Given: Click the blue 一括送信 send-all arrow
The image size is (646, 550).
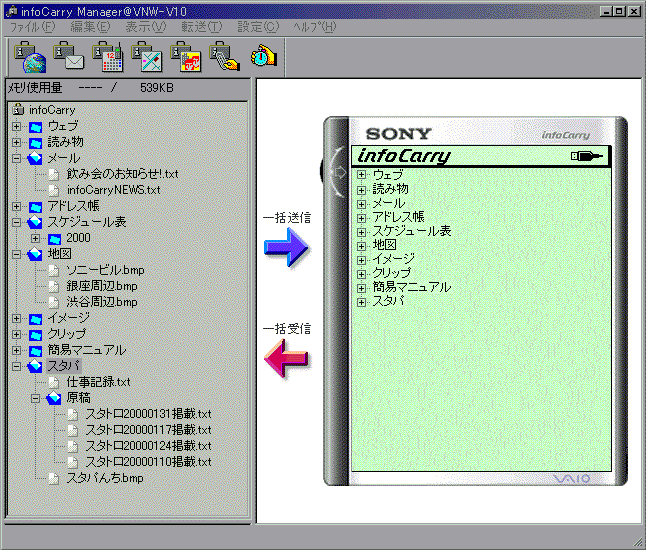Looking at the screenshot, I should click(285, 247).
